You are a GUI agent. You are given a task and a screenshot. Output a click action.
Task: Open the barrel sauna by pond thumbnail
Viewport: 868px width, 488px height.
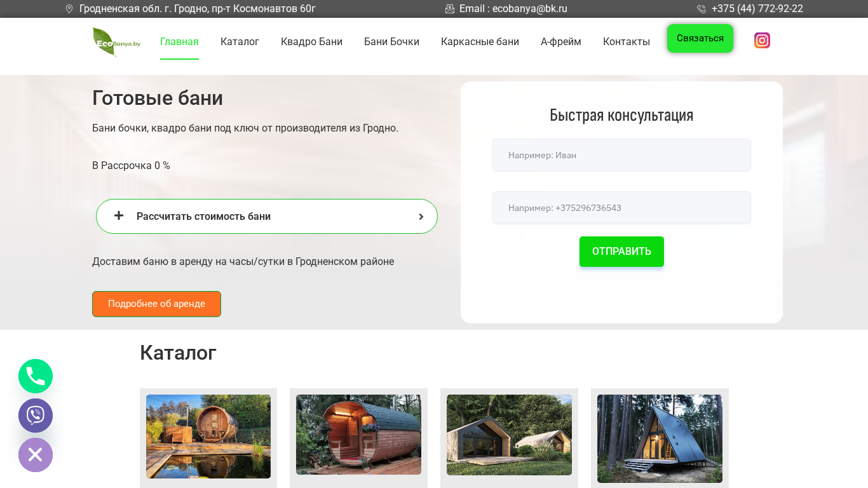tap(208, 437)
